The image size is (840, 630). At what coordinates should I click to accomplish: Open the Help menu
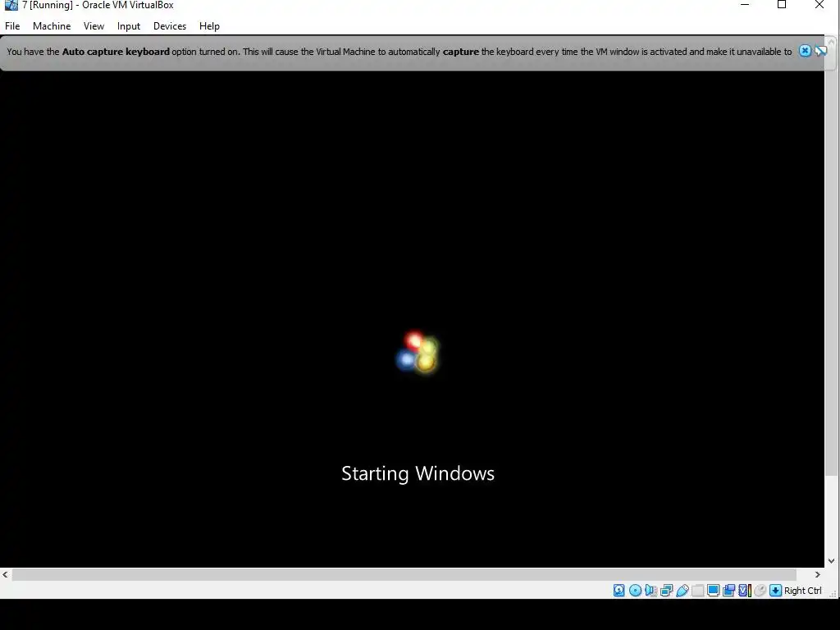[209, 26]
